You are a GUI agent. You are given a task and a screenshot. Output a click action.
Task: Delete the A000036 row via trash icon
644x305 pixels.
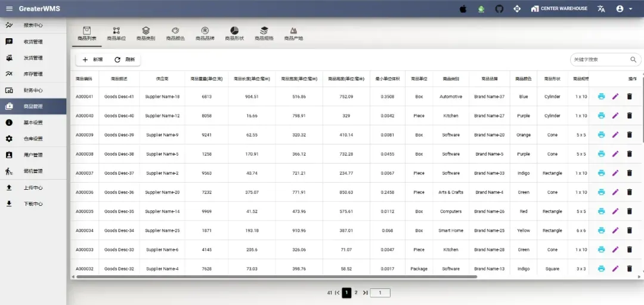click(x=629, y=192)
